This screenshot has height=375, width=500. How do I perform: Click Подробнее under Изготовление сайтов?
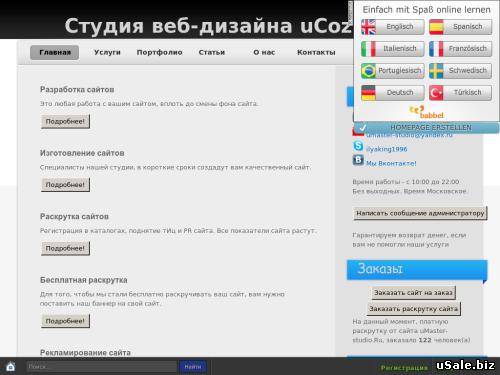65,185
